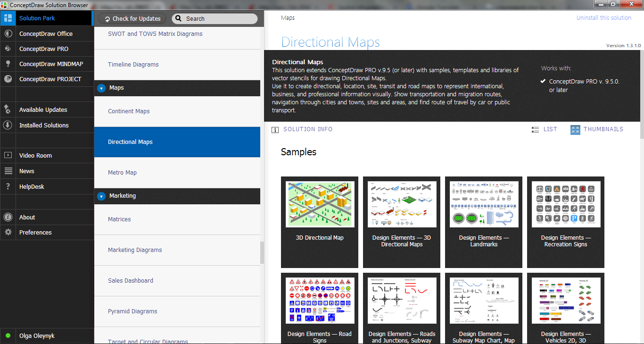This screenshot has height=344, width=644.
Task: Open ConceptDraw Office section
Action: pos(47,34)
